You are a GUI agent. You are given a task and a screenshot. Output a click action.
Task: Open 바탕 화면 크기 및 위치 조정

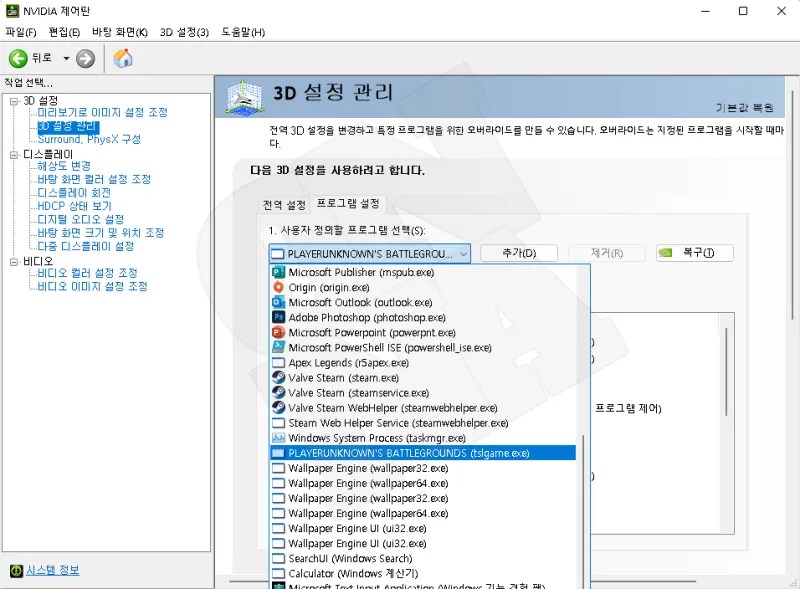click(101, 233)
